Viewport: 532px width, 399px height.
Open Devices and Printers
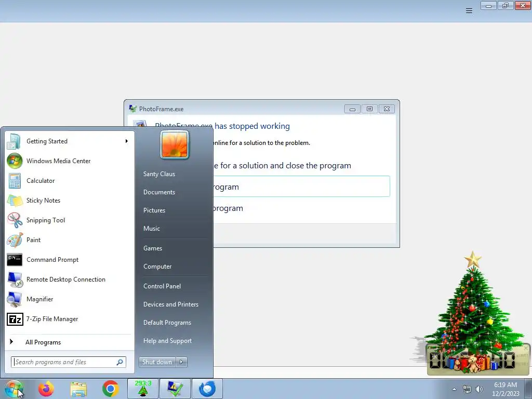[171, 304]
